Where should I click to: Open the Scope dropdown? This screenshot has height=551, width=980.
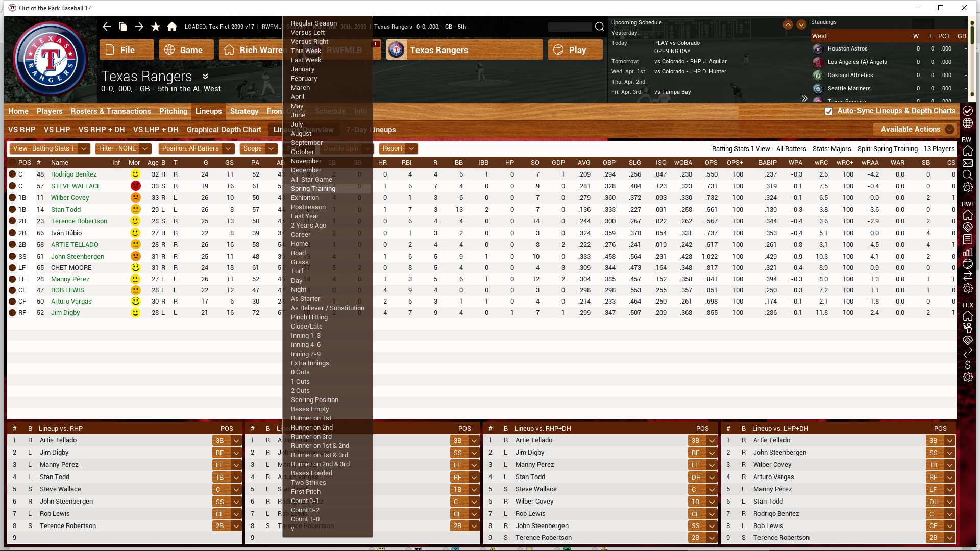click(258, 148)
